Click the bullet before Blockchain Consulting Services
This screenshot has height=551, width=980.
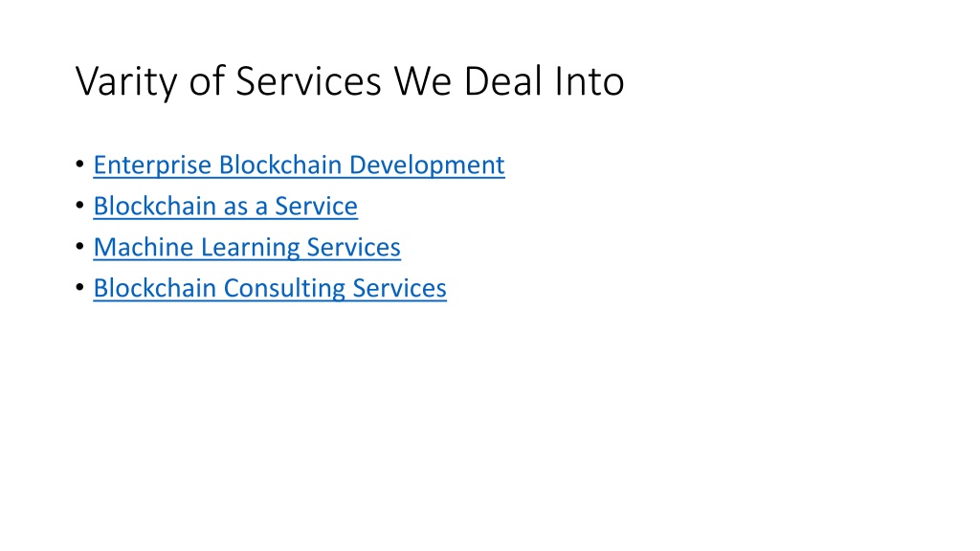click(80, 288)
